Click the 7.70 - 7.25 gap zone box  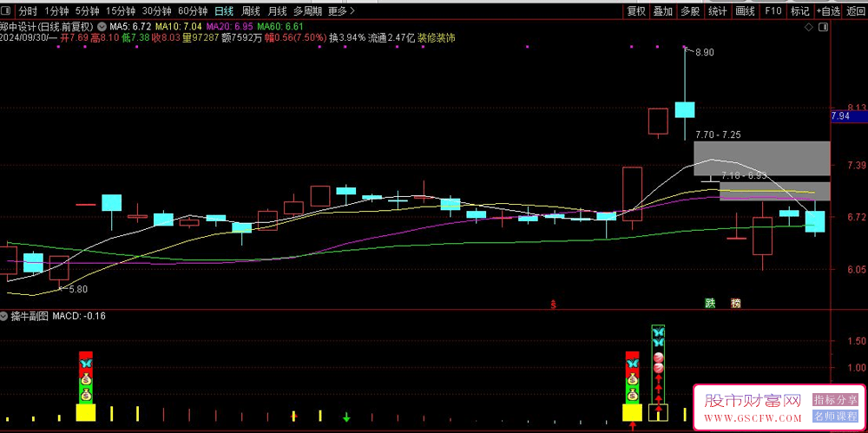click(762, 158)
